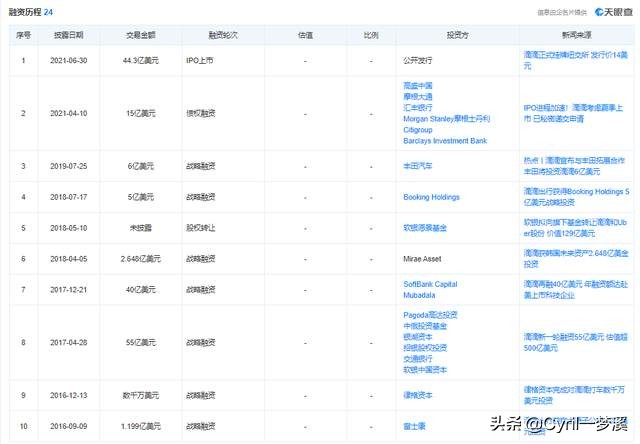Select amount cell 44.3亿美元
Viewport: 640px width, 444px height.
[140, 60]
